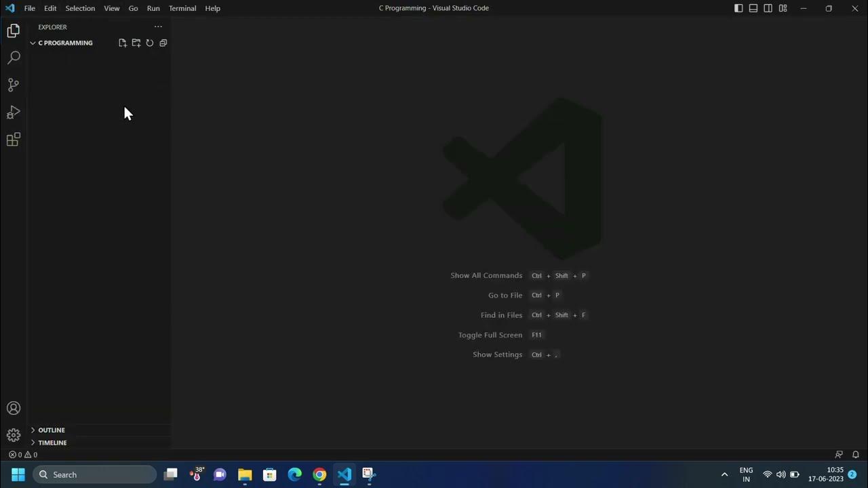Create a new file in C PROGRAMMING
The width and height of the screenshot is (868, 488).
[123, 43]
